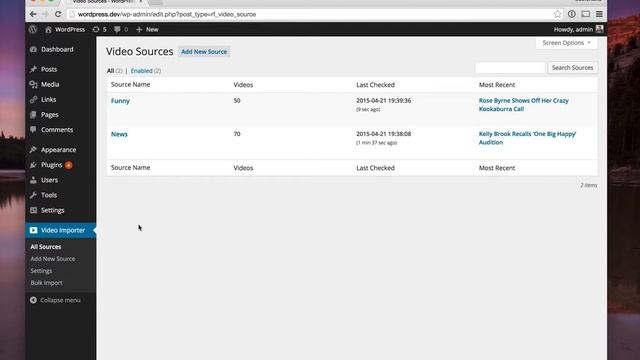
Task: Click the Collapse menu arrow icon
Action: pyautogui.click(x=33, y=300)
